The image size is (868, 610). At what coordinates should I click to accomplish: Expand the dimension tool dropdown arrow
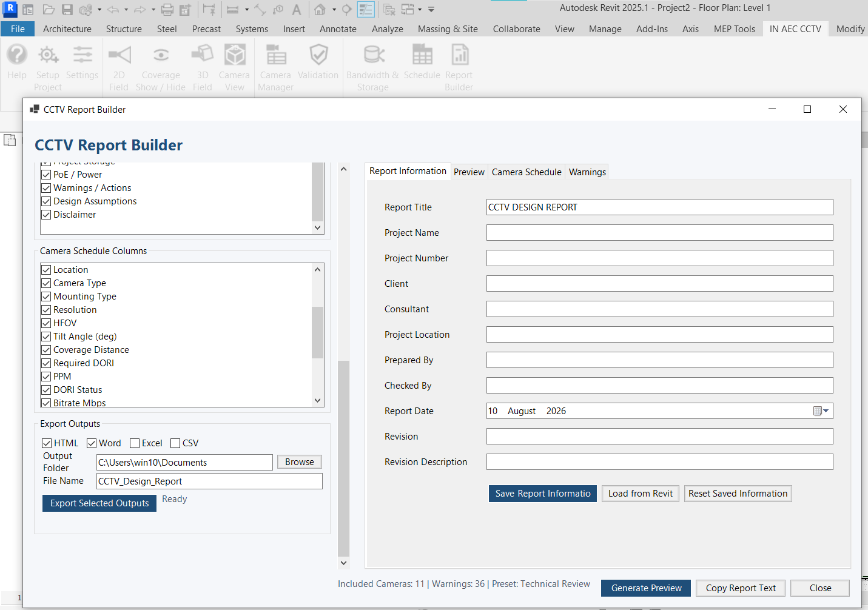click(247, 10)
